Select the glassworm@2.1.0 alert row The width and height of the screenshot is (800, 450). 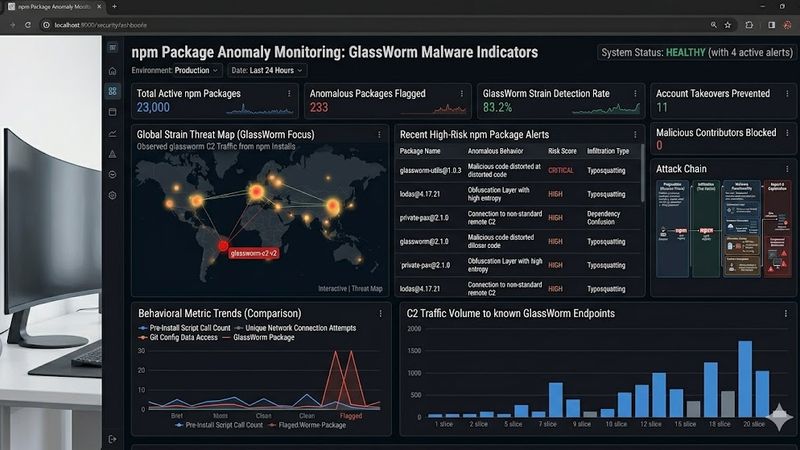point(517,241)
